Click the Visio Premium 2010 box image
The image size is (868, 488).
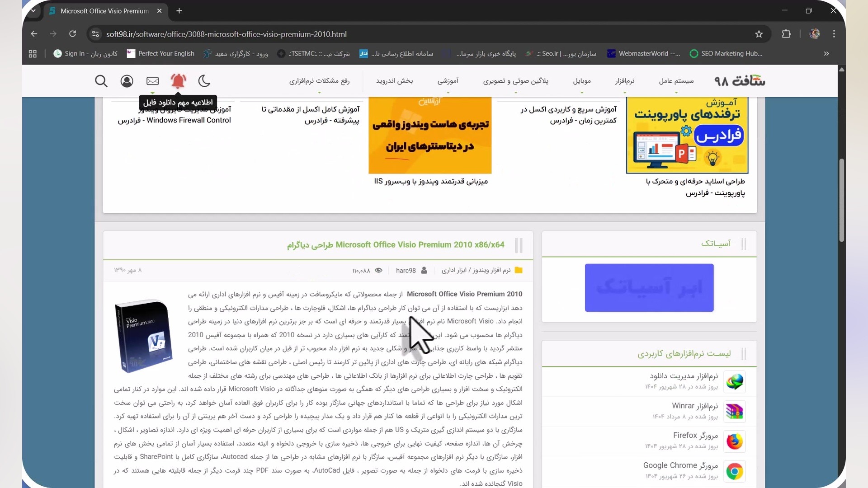(x=144, y=337)
